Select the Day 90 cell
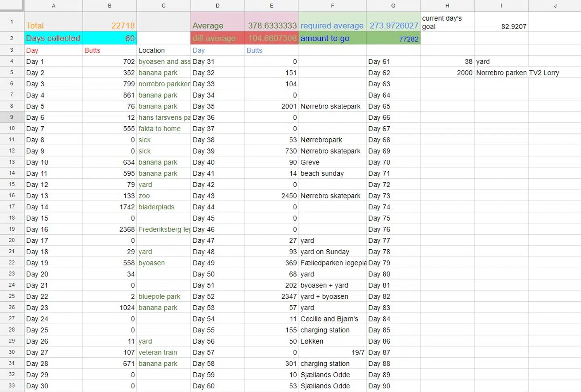581x392 pixels. 393,386
